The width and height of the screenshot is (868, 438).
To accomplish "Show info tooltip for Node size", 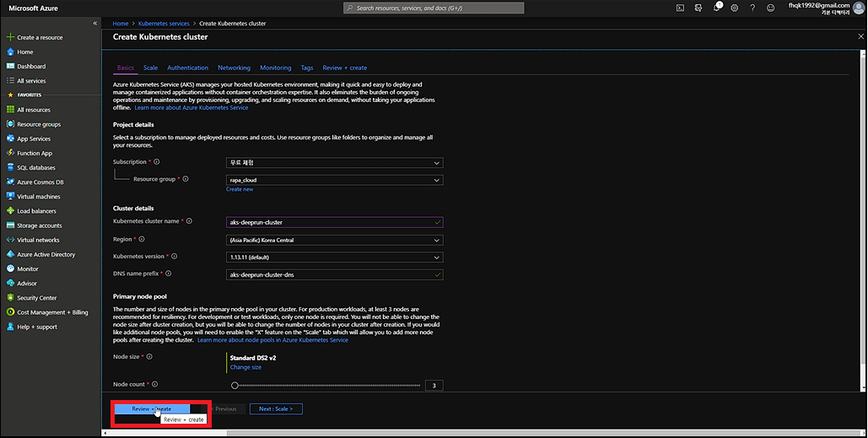I will coord(149,357).
